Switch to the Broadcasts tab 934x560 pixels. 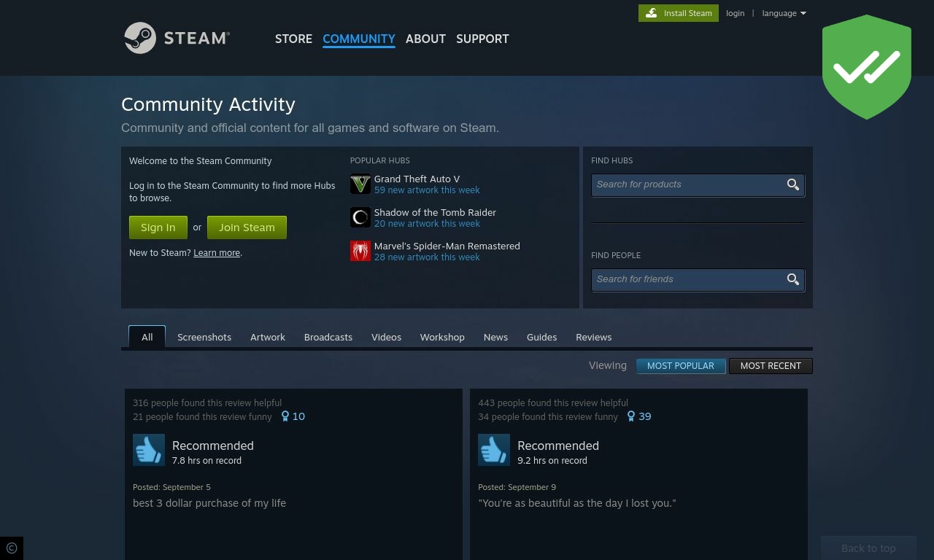(328, 337)
